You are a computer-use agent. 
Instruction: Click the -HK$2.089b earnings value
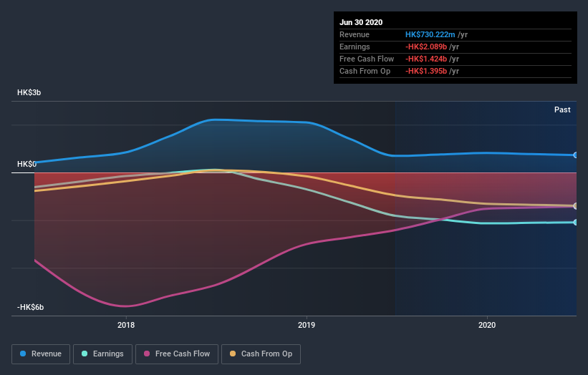[426, 47]
